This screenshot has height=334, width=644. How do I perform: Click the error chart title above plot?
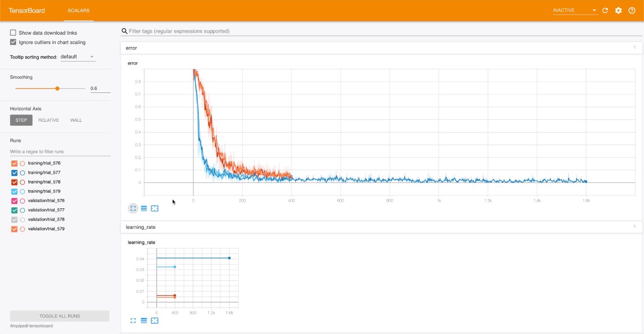click(133, 63)
